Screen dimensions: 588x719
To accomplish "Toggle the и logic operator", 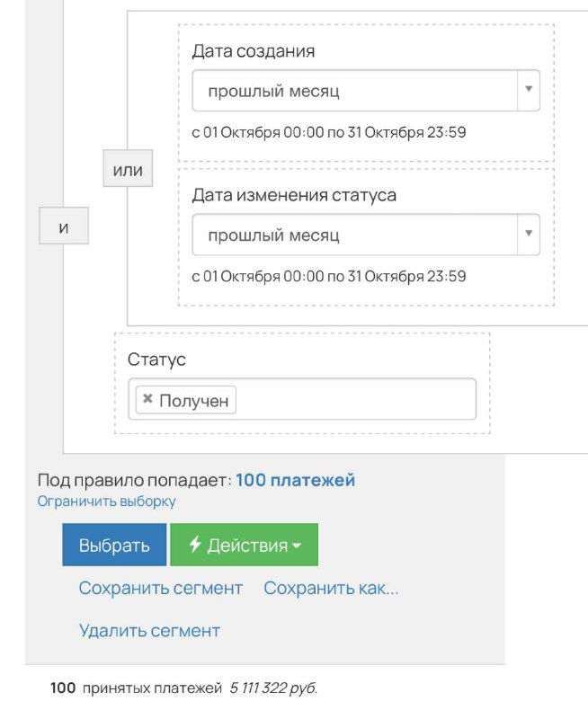I will (x=61, y=226).
